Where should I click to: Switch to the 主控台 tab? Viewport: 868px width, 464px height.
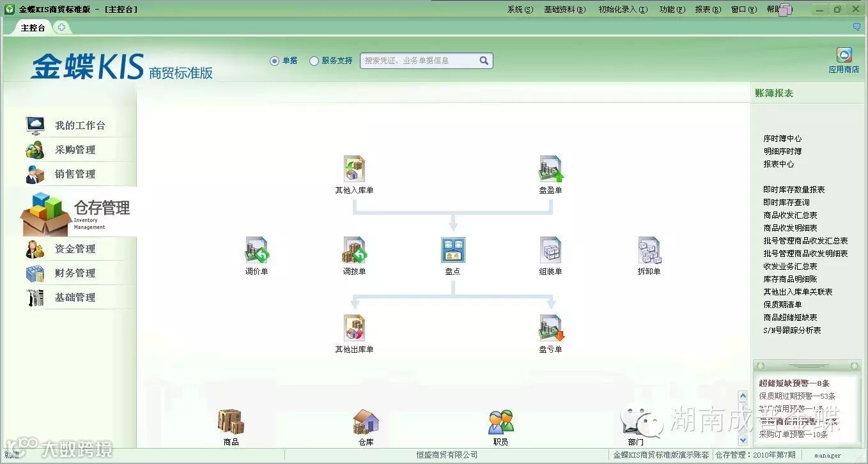point(33,27)
